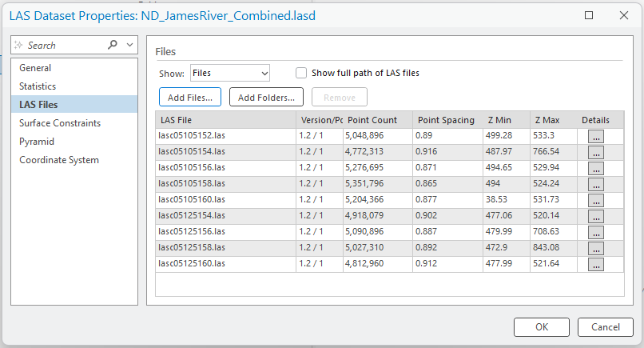The width and height of the screenshot is (644, 348).
Task: Click point spacing value 0.871
Action: [x=426, y=167]
